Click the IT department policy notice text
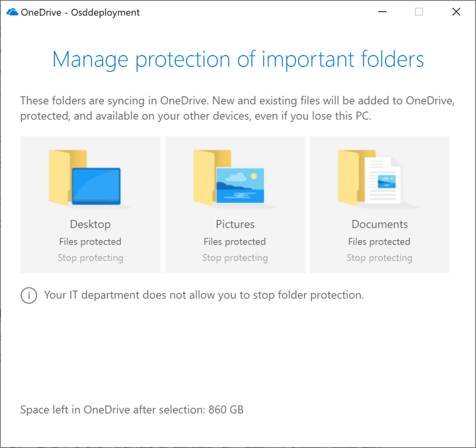This screenshot has height=448, width=476. [x=204, y=295]
